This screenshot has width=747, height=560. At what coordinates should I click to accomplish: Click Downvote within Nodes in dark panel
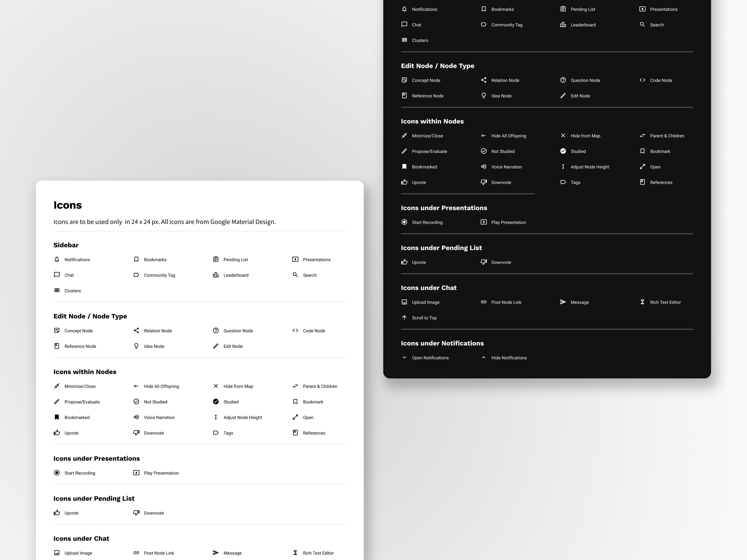pyautogui.click(x=484, y=182)
